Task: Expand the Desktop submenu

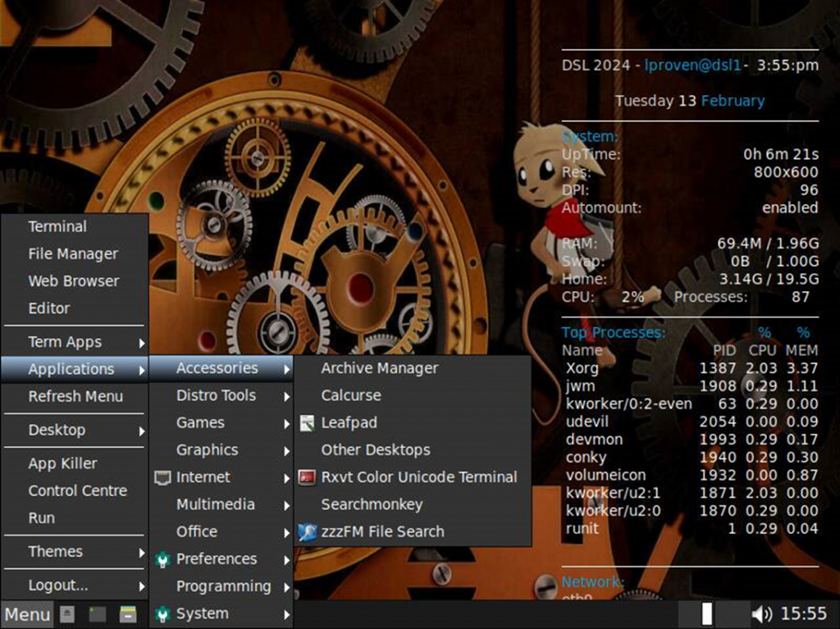Action: (75, 431)
